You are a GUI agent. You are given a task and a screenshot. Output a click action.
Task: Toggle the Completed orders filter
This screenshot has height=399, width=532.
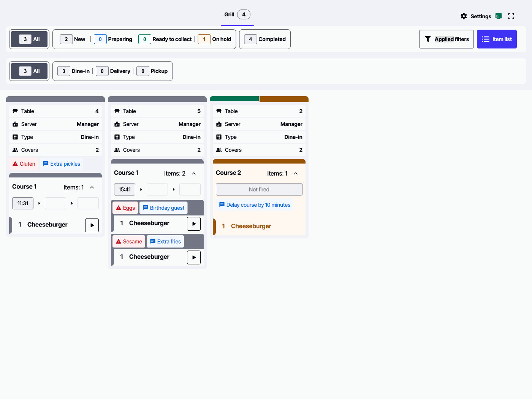[265, 39]
